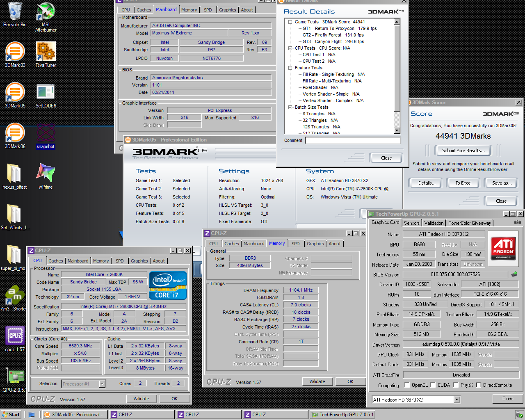The width and height of the screenshot is (525, 420).
Task: Enable the PhysX checkbox in GPU-Z
Action: pyautogui.click(x=456, y=385)
